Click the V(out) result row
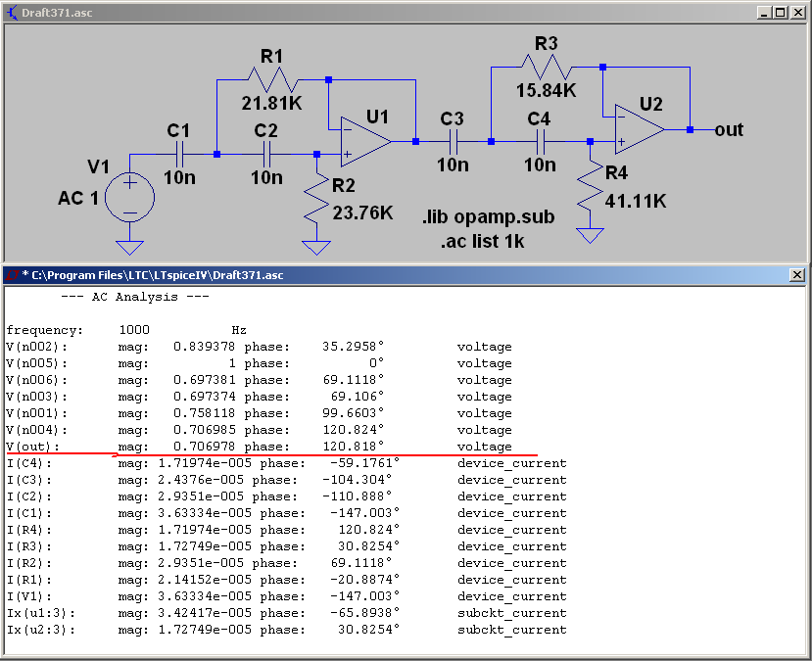The width and height of the screenshot is (812, 661). click(259, 447)
